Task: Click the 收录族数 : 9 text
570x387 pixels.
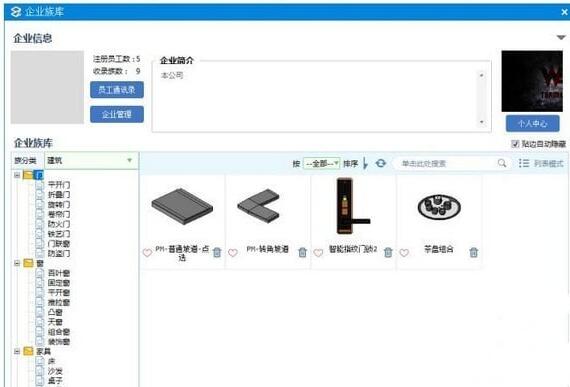Action: [117, 71]
